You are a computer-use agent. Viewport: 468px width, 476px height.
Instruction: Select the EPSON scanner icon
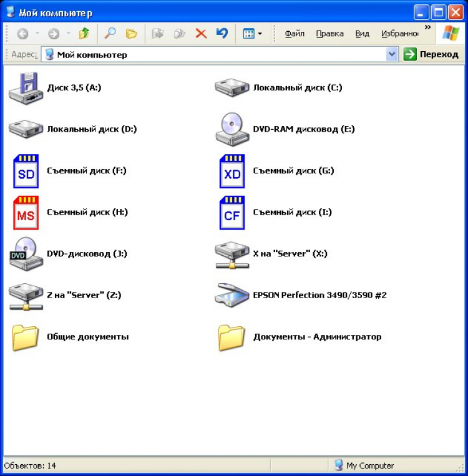(x=232, y=295)
